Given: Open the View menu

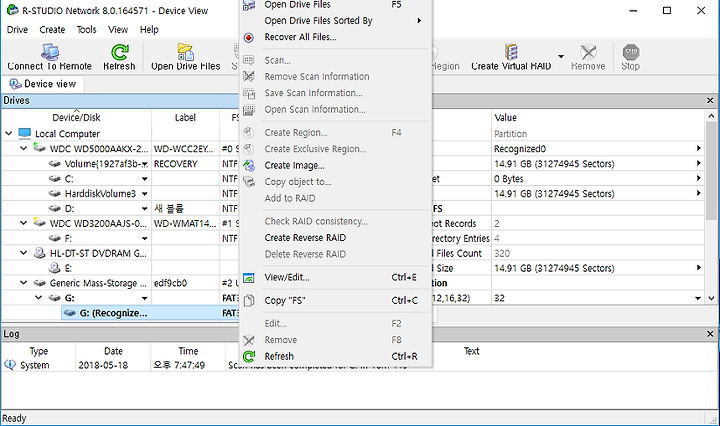Looking at the screenshot, I should coord(118,30).
